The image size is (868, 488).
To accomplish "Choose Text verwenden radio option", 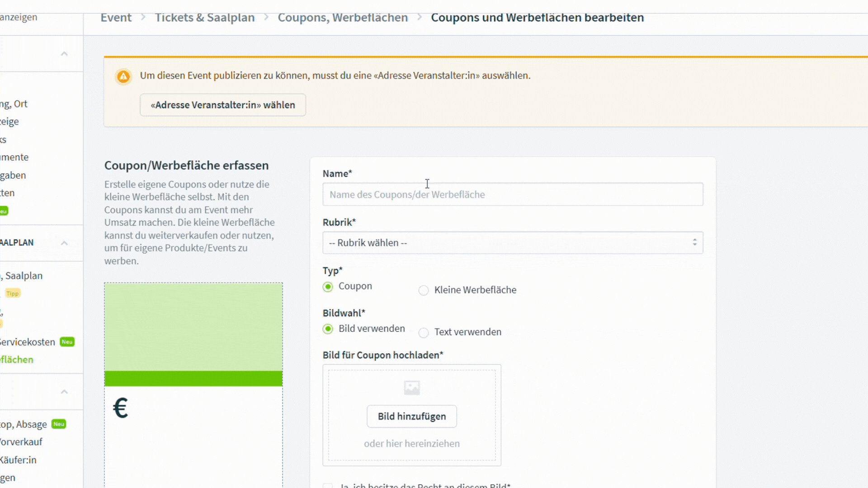I will click(x=423, y=333).
